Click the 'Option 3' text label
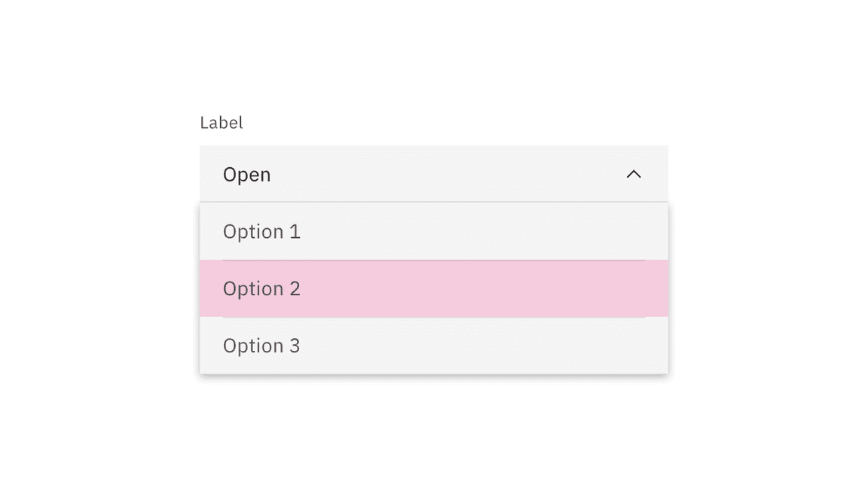868x488 pixels. tap(261, 346)
